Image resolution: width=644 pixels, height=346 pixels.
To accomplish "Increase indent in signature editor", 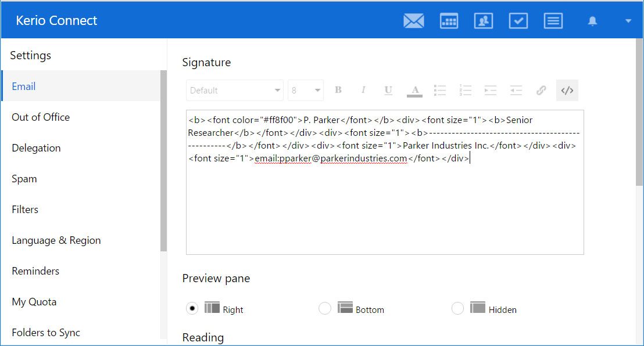I will pyautogui.click(x=491, y=91).
